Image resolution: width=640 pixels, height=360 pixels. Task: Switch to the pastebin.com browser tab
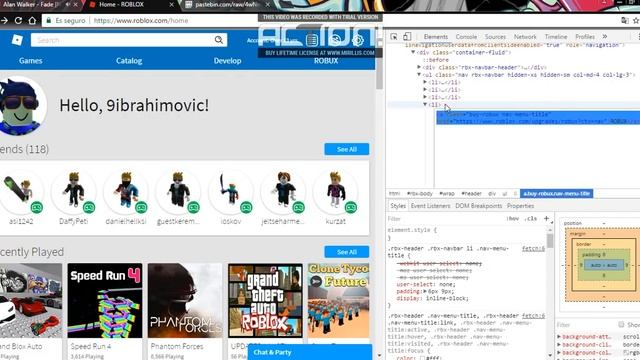[227, 4]
